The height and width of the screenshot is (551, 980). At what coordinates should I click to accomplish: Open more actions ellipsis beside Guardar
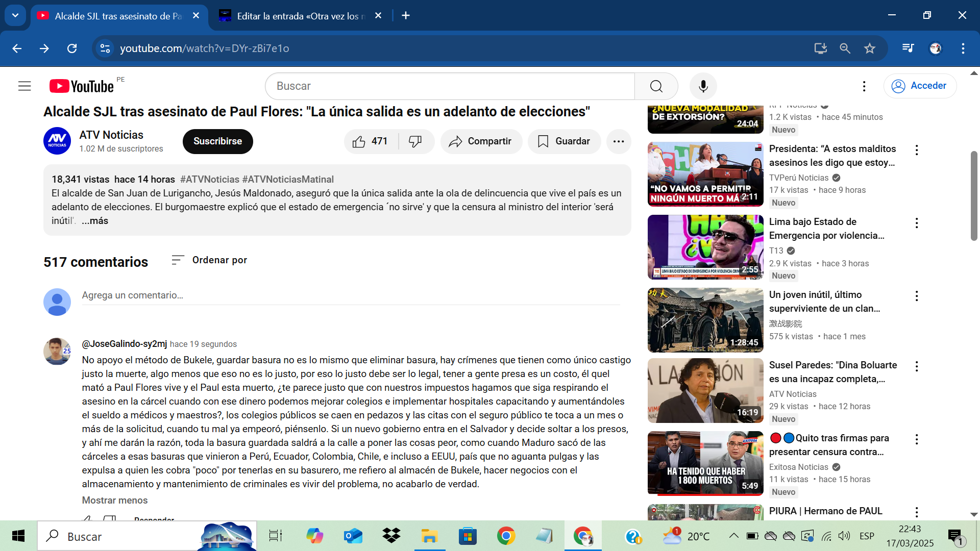coord(619,141)
